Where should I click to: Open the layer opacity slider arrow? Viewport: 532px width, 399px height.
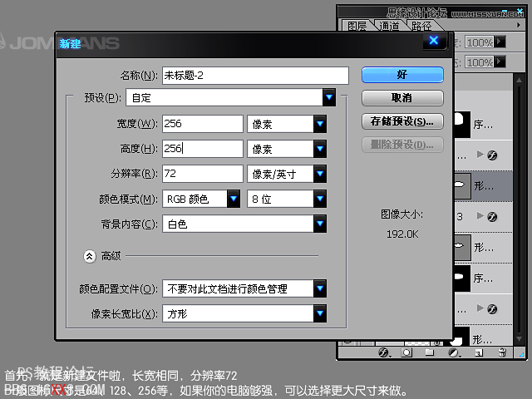501,41
